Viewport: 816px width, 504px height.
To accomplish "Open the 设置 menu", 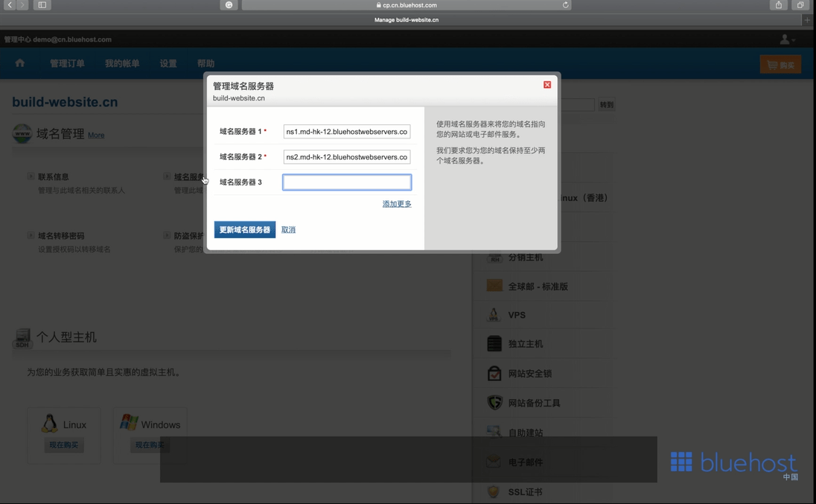I will (168, 63).
